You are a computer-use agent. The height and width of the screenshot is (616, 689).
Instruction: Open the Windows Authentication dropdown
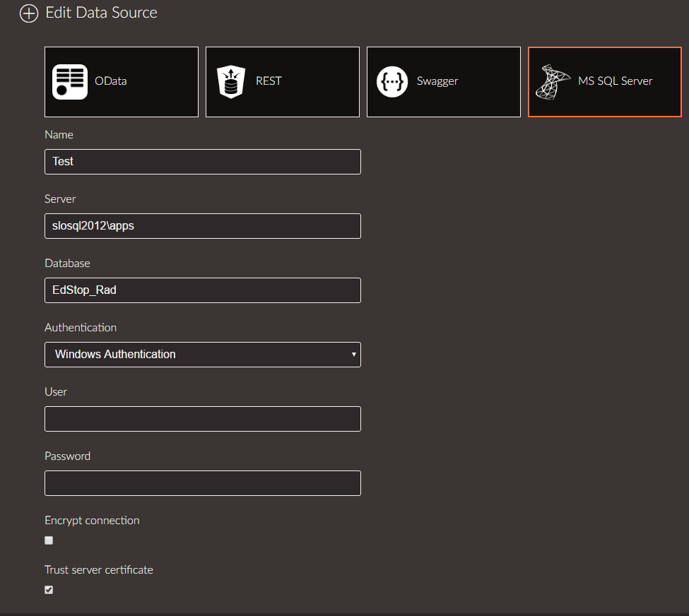click(203, 355)
